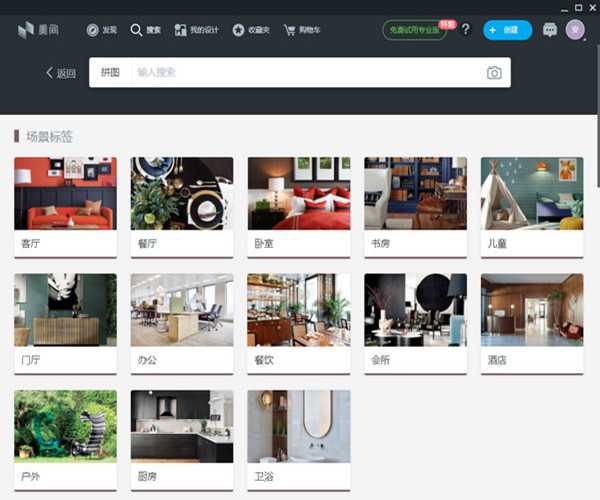Open 搜索 (Search) in the top navigation

[145, 30]
